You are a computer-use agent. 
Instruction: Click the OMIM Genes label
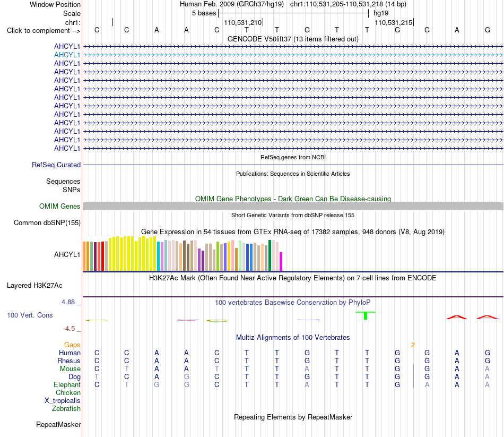(59, 206)
